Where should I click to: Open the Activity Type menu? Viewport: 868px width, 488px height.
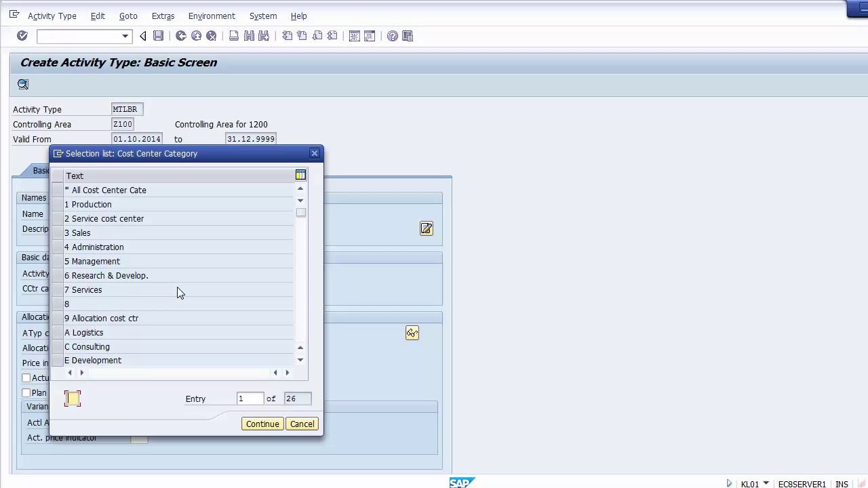[x=52, y=16]
